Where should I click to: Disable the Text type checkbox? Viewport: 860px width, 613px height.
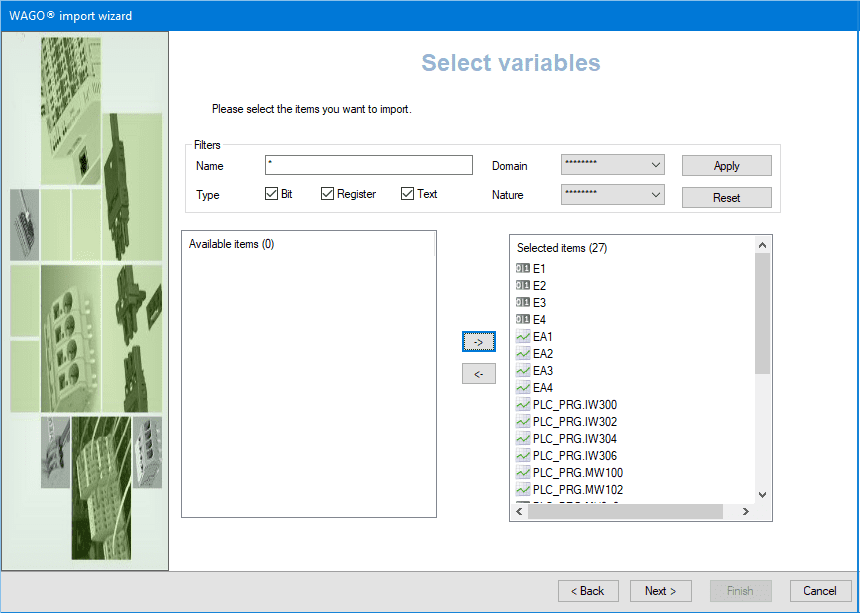pyautogui.click(x=407, y=194)
